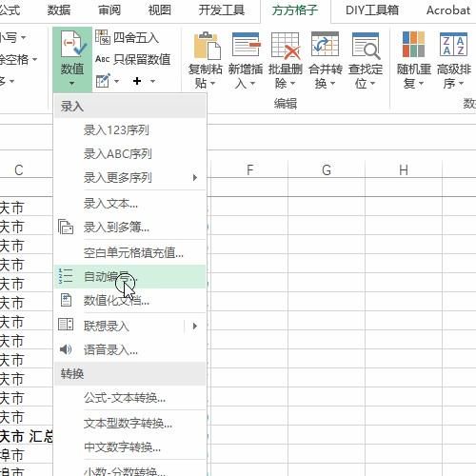Select the 高级排序 sort icon
Image resolution: width=476 pixels, height=476 pixels.
(x=453, y=45)
